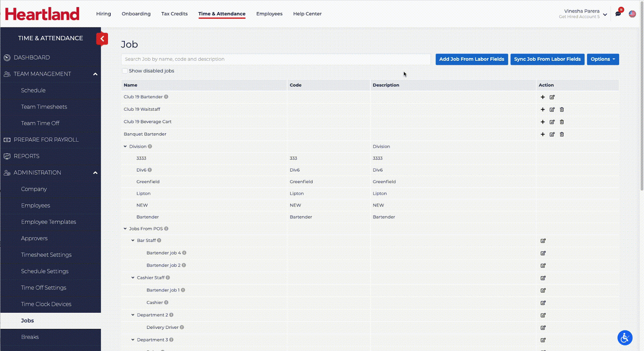Collapse the Bar Staff group
This screenshot has width=644, height=351.
click(133, 240)
